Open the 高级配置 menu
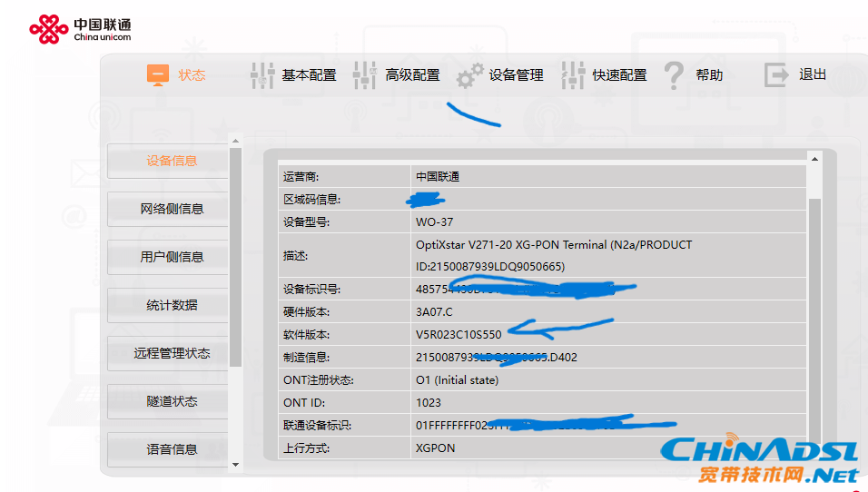This screenshot has height=492, width=868. point(412,75)
